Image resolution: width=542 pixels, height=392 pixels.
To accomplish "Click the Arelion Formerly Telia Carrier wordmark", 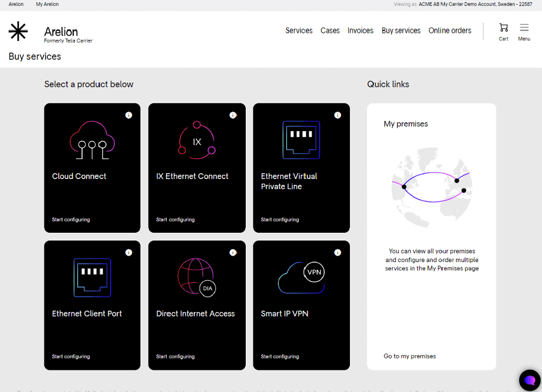I will 68,35.
